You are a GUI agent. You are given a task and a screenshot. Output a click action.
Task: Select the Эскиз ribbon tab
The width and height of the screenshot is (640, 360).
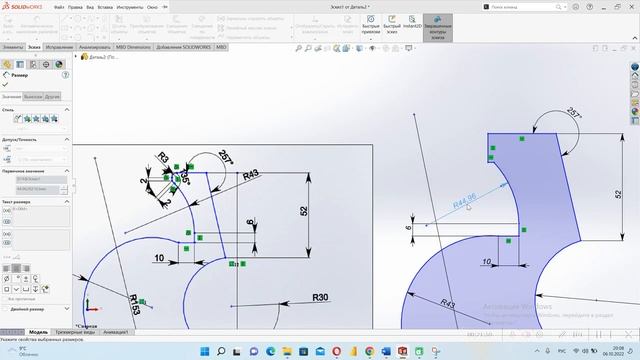click(x=34, y=47)
